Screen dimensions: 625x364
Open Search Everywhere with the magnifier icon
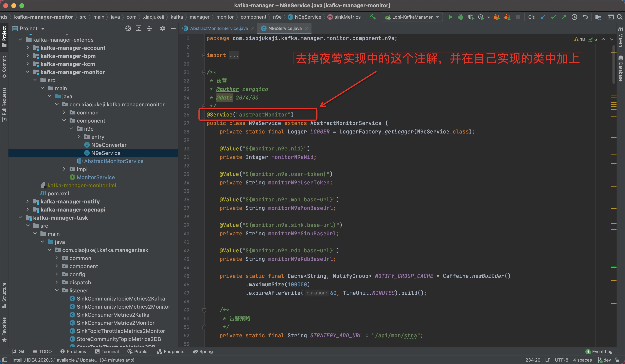[620, 17]
